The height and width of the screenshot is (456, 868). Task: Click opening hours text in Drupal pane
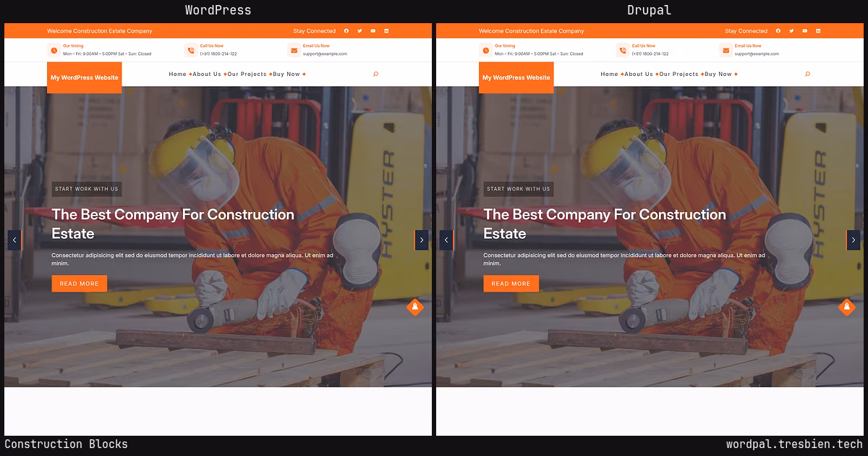point(539,54)
